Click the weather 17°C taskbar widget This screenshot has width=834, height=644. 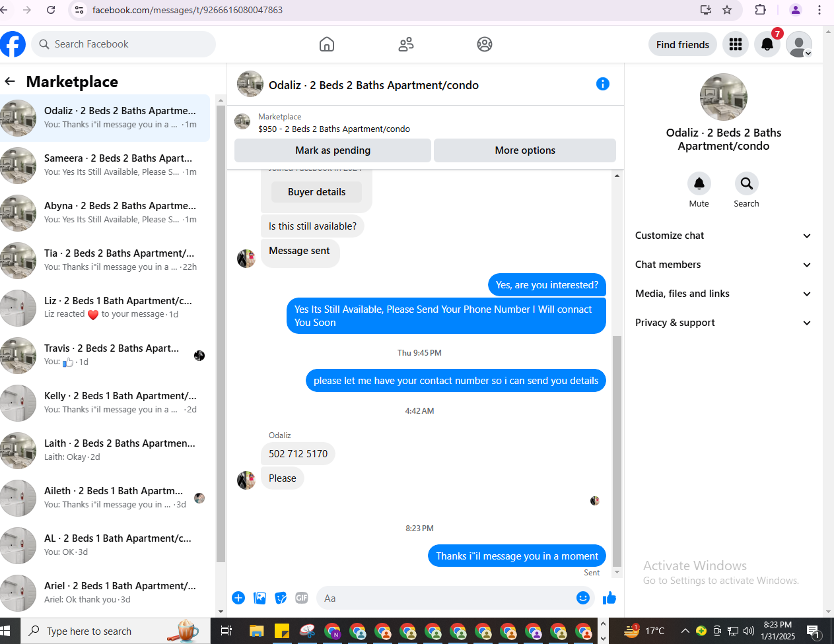coord(645,631)
